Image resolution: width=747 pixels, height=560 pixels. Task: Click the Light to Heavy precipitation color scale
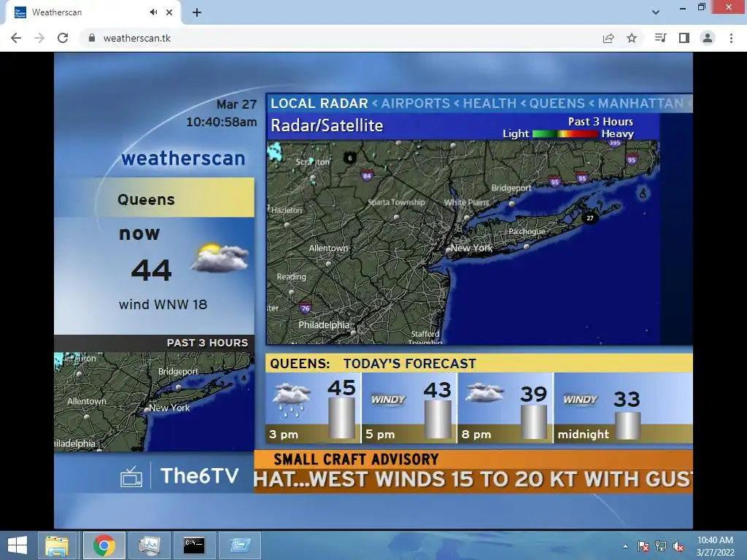(x=565, y=134)
